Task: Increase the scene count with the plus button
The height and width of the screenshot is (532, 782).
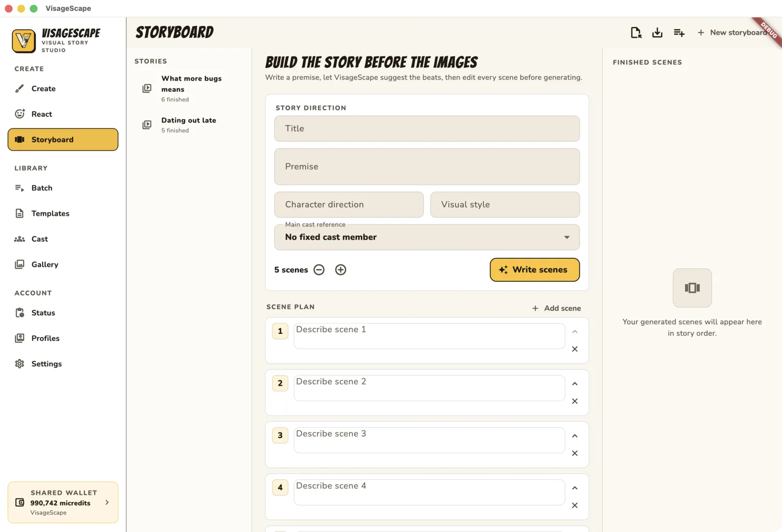Action: 341,270
